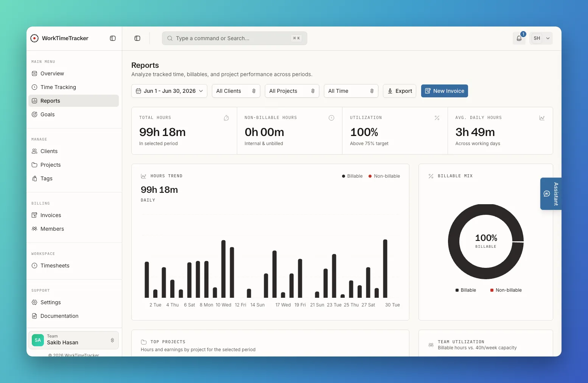588x383 pixels.
Task: Click the Invoices icon in the sidebar
Action: 34,215
